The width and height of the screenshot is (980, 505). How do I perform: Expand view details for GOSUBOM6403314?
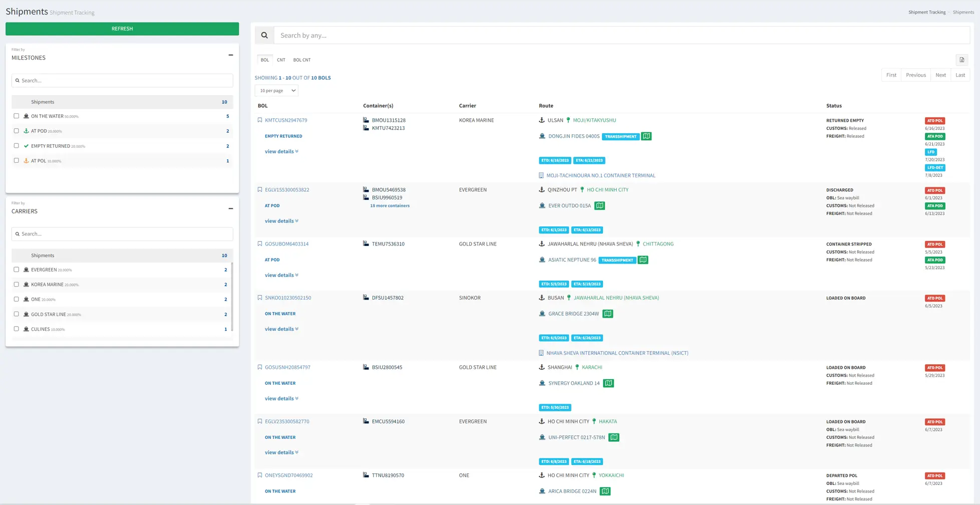pyautogui.click(x=281, y=275)
